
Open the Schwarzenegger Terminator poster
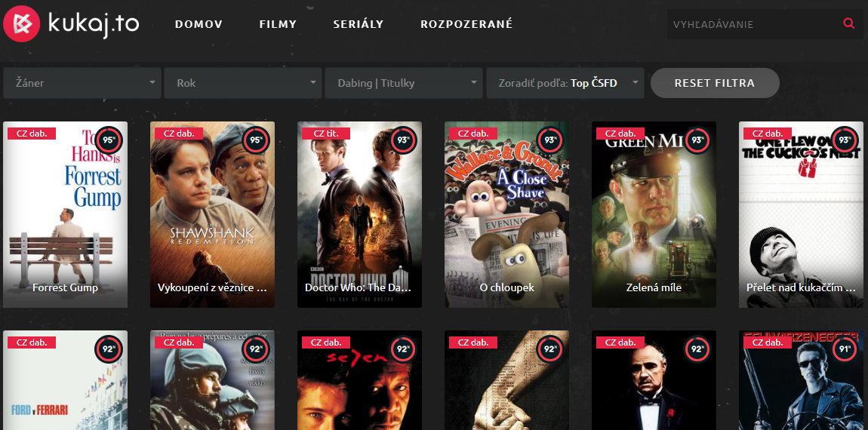pyautogui.click(x=801, y=381)
